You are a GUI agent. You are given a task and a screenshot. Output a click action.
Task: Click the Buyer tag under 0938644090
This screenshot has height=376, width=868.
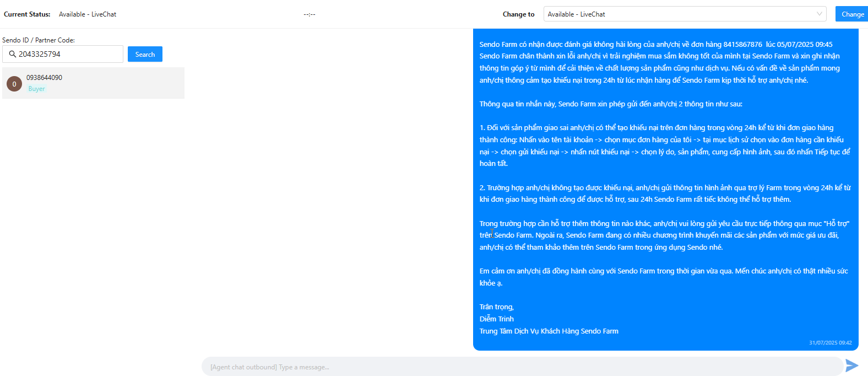(36, 89)
